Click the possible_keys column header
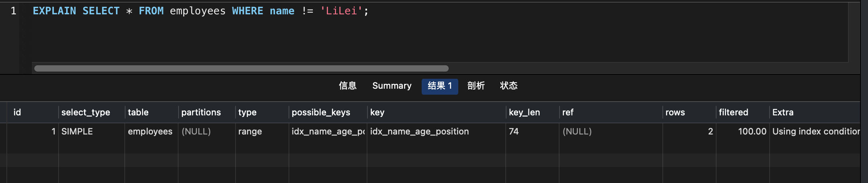This screenshot has width=868, height=183. click(321, 113)
